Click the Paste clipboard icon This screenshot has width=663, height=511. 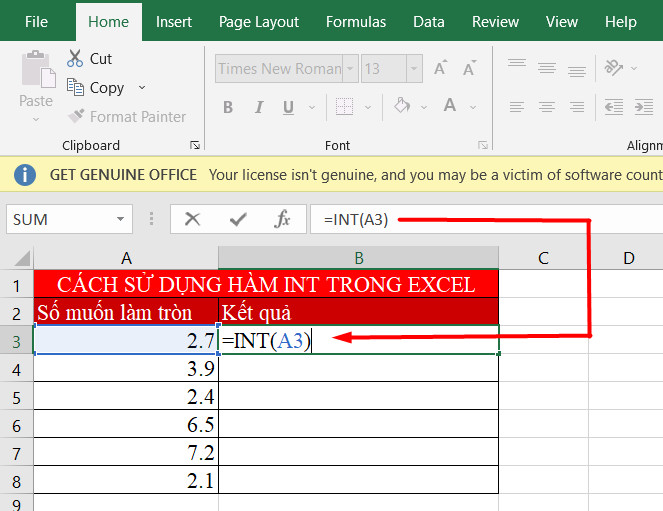(x=38, y=69)
